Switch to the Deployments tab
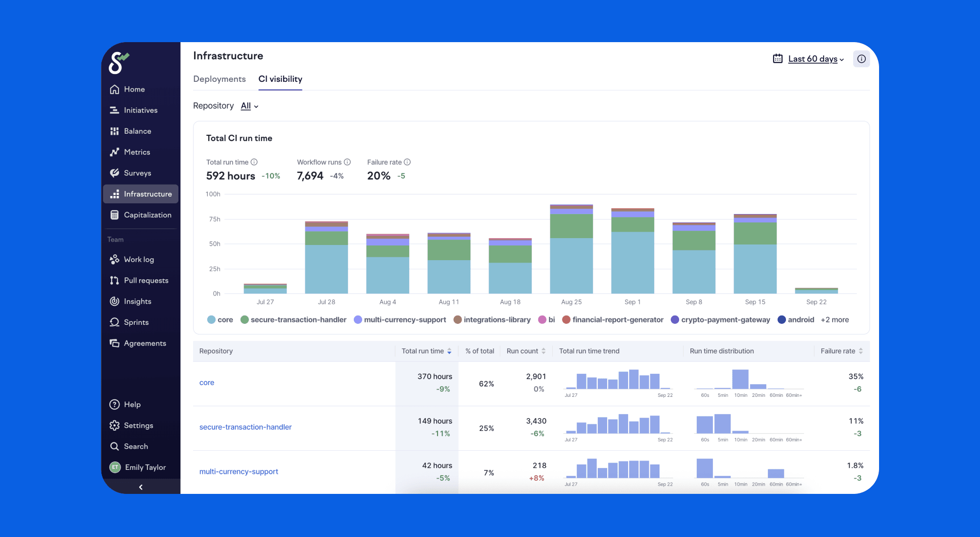The height and width of the screenshot is (537, 980). 220,79
